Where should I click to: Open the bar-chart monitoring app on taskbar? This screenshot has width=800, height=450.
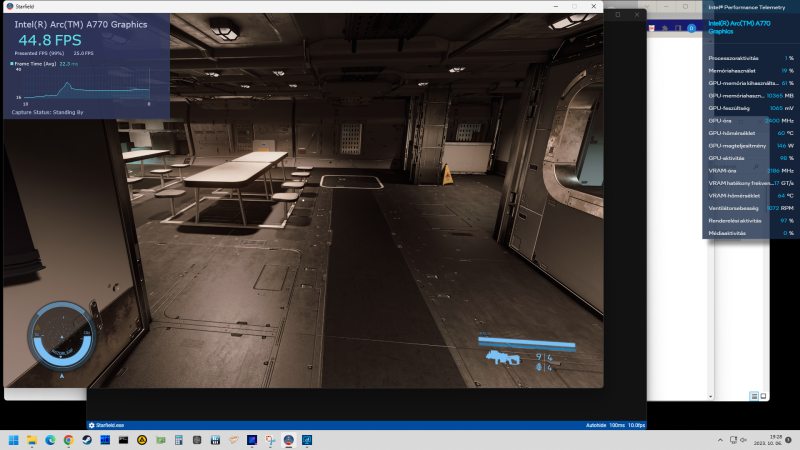click(x=215, y=440)
